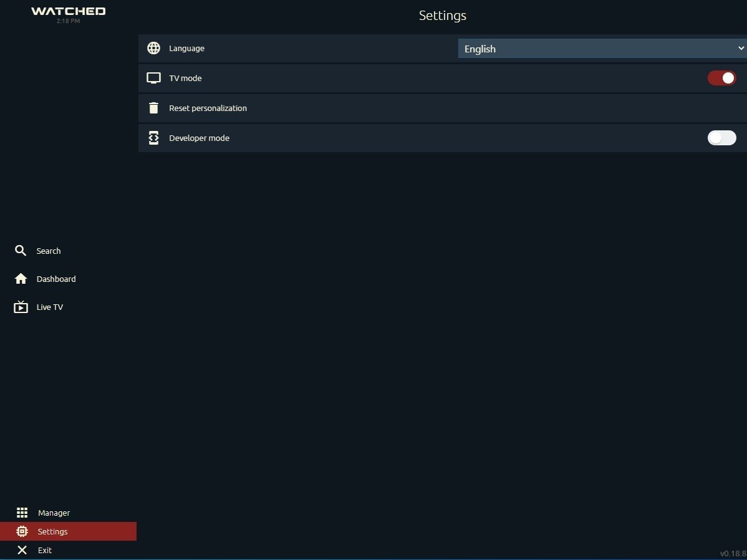Click the Settings page heading

[443, 16]
